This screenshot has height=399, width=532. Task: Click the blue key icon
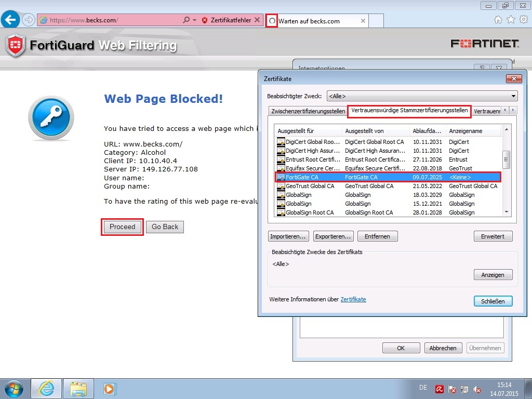[x=51, y=118]
